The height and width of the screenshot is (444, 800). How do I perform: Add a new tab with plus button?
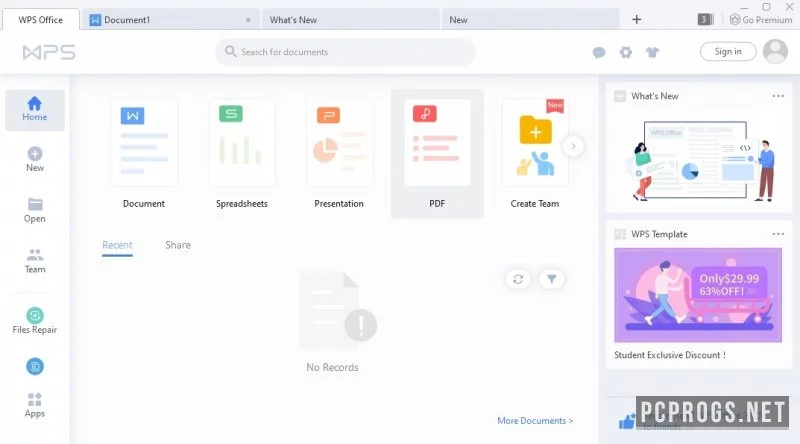click(636, 19)
